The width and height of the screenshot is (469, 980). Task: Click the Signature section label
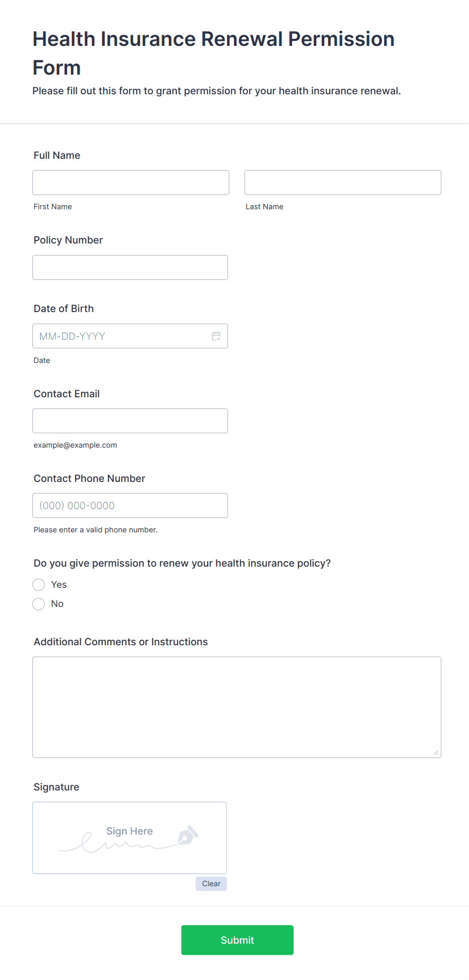(x=56, y=787)
